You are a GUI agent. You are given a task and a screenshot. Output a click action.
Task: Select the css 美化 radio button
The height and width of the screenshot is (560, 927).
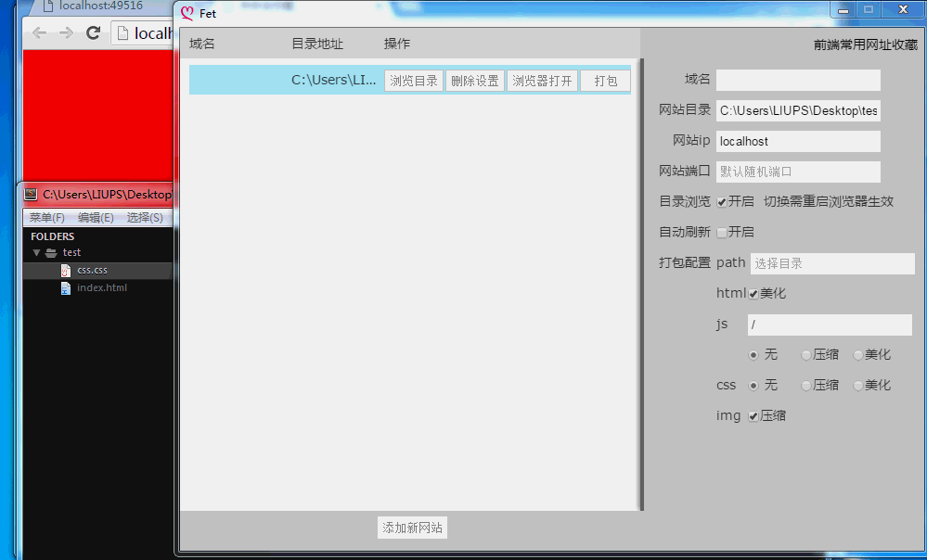click(x=858, y=386)
